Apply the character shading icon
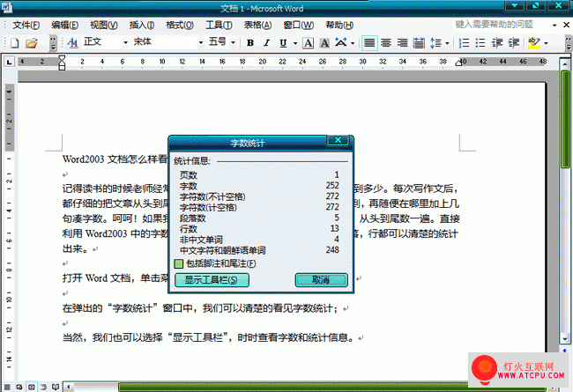The width and height of the screenshot is (573, 392). pos(324,43)
